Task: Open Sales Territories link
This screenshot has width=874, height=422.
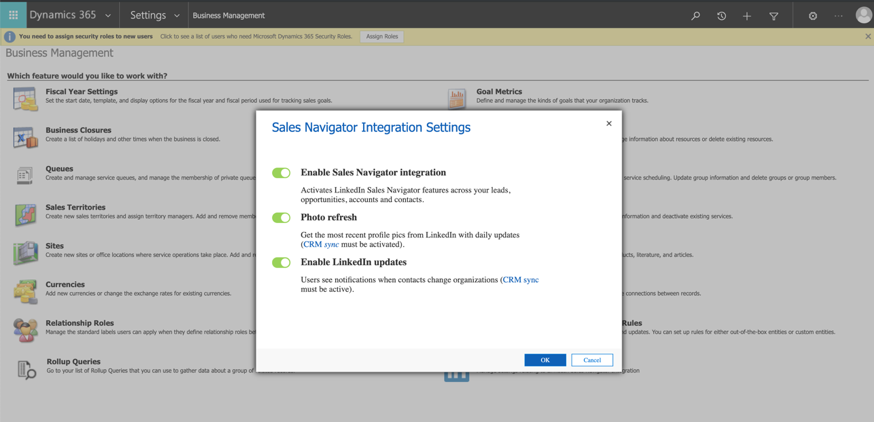Action: [76, 207]
